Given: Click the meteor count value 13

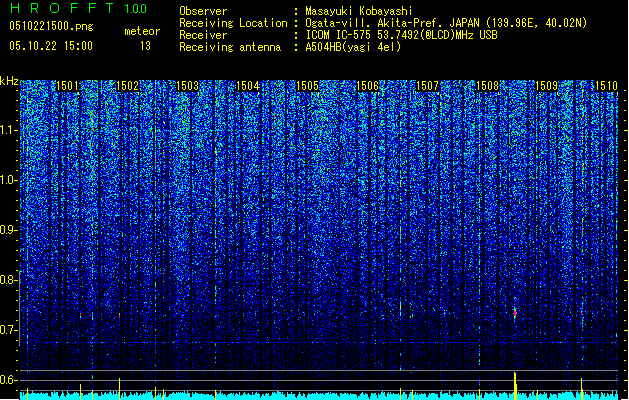Looking at the screenshot, I should [x=145, y=46].
